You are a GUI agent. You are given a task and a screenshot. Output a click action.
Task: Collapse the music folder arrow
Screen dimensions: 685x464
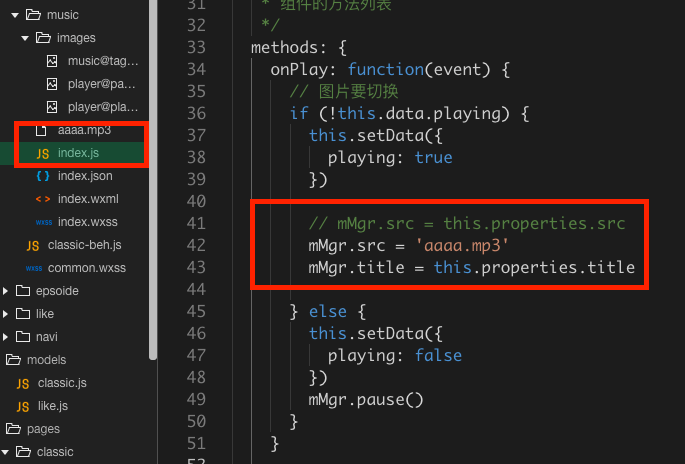[15, 15]
